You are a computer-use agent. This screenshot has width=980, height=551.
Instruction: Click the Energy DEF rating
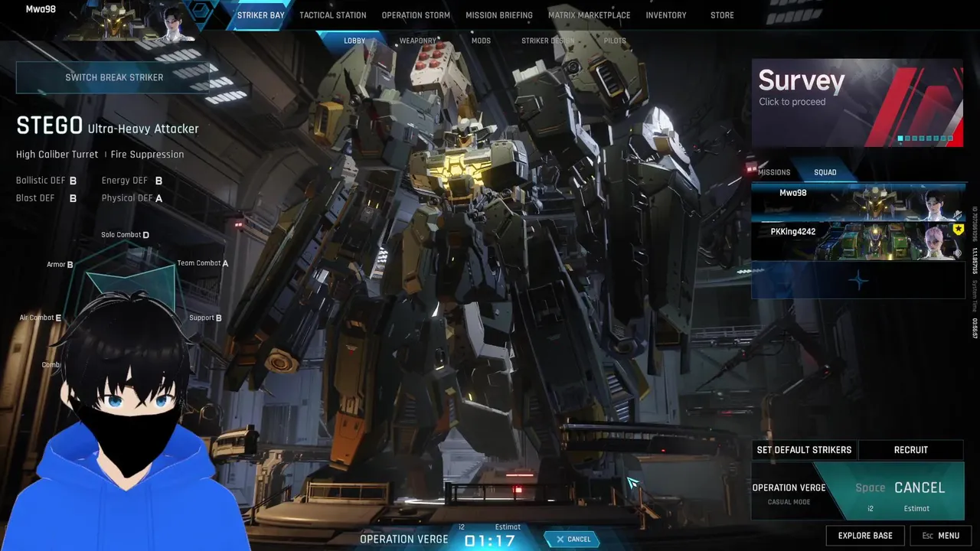[132, 181]
